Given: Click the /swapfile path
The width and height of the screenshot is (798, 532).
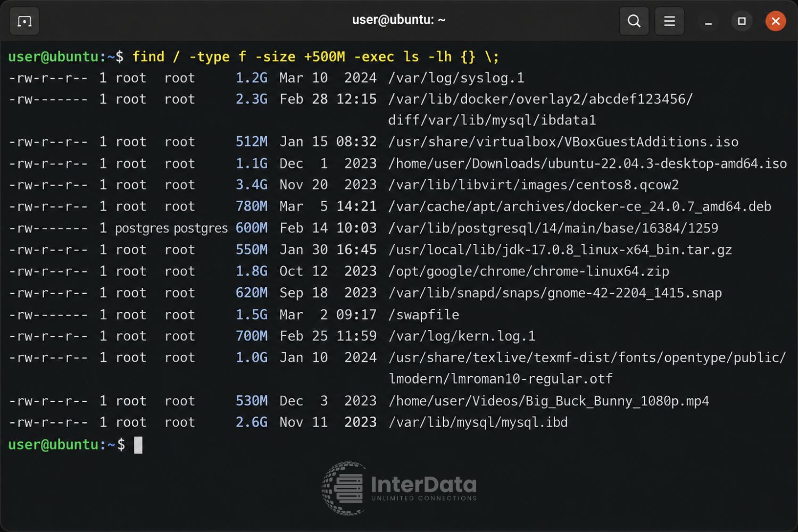Looking at the screenshot, I should (x=423, y=314).
